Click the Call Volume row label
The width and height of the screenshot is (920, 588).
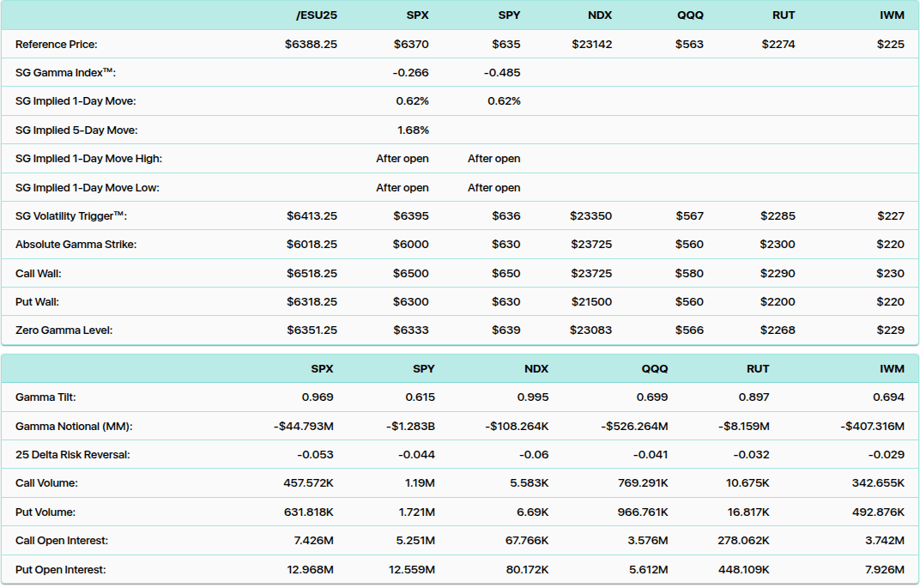[x=46, y=483]
